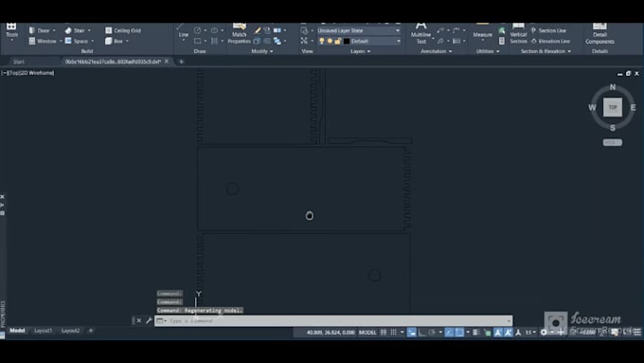This screenshot has height=363, width=644.
Task: Select the Door tool
Action: tap(40, 30)
